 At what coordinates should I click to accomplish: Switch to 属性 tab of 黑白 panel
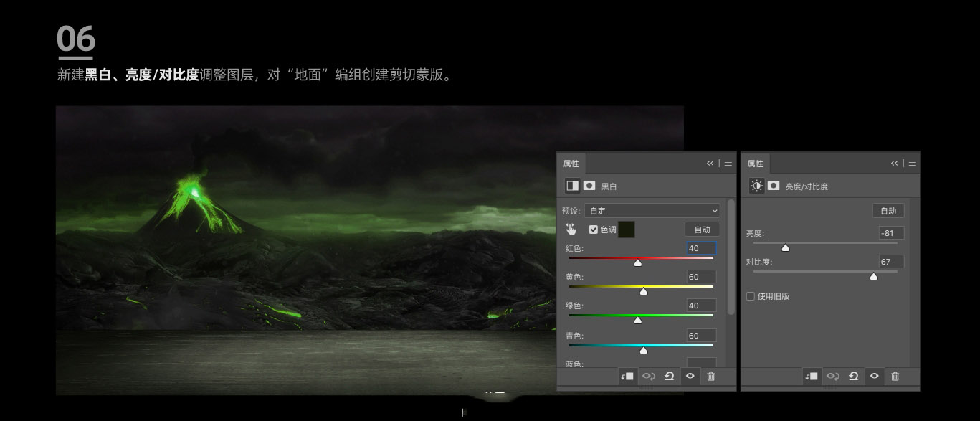click(x=571, y=164)
